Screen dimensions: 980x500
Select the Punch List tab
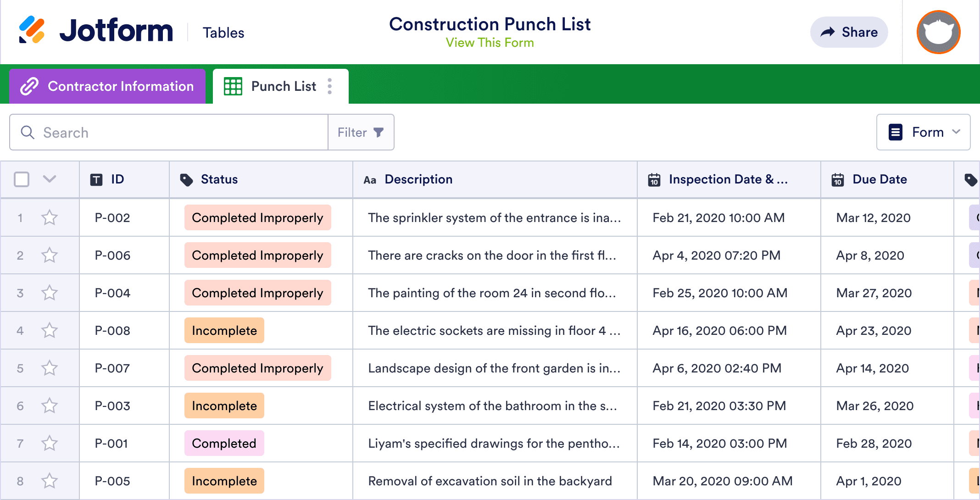(x=283, y=86)
